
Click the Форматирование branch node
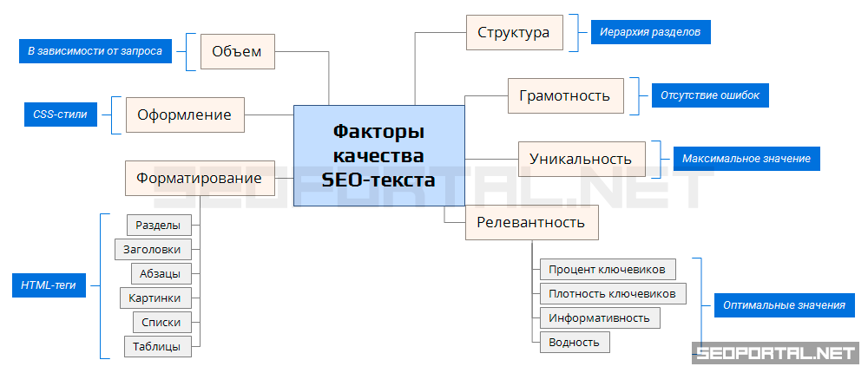[200, 178]
